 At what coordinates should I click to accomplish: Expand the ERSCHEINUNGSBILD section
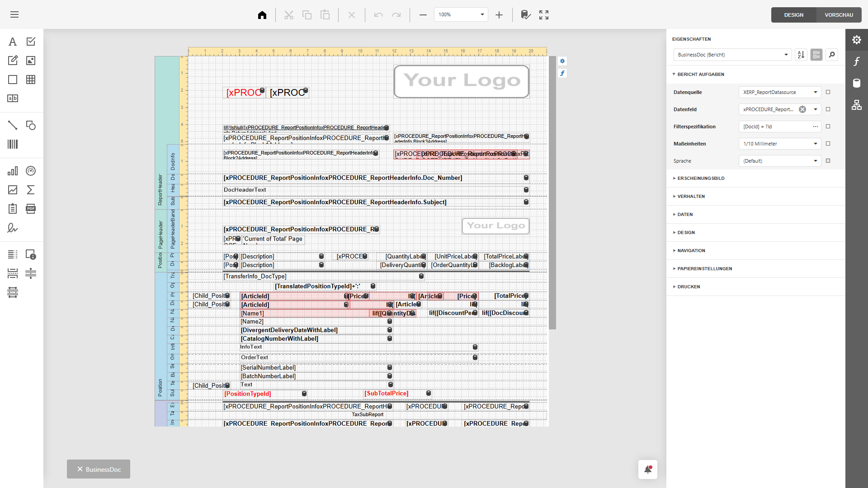pyautogui.click(x=701, y=178)
